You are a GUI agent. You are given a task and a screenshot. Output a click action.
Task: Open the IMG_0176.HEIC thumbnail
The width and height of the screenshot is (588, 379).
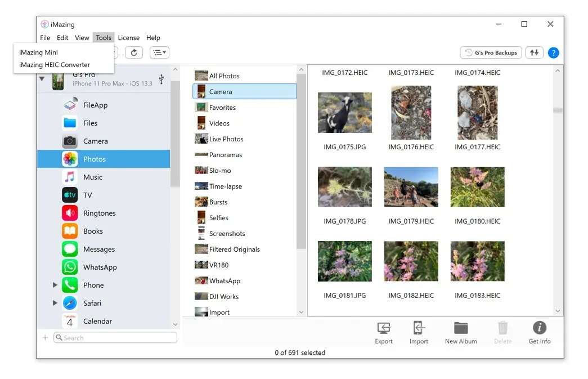pos(411,113)
